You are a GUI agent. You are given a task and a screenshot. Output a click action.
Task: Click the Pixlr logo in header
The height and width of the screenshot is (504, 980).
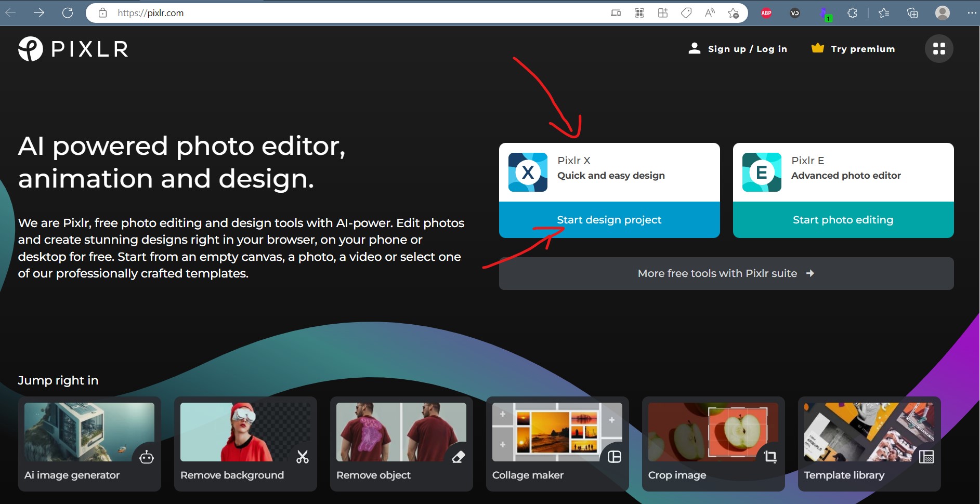click(x=73, y=49)
